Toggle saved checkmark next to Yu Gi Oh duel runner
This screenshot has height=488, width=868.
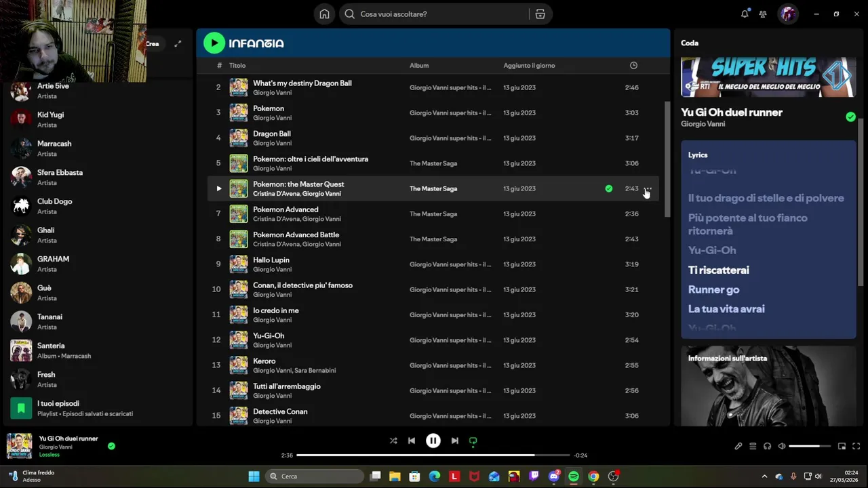pyautogui.click(x=850, y=117)
